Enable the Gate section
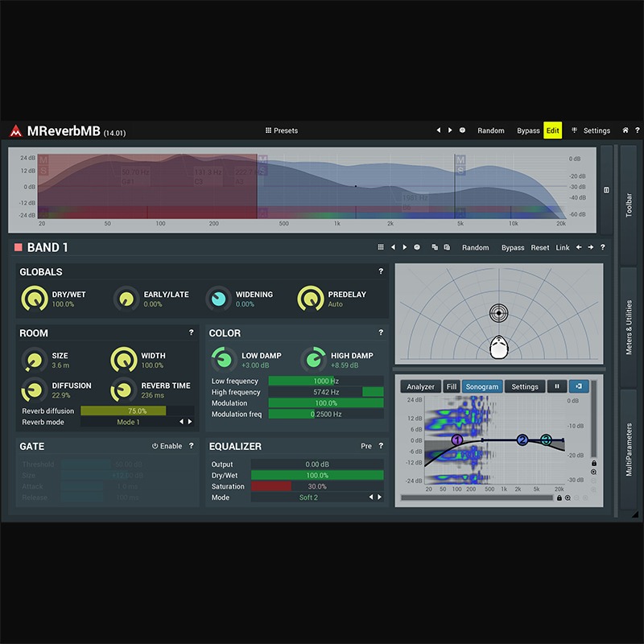Image resolution: width=644 pixels, height=644 pixels. click(x=167, y=446)
